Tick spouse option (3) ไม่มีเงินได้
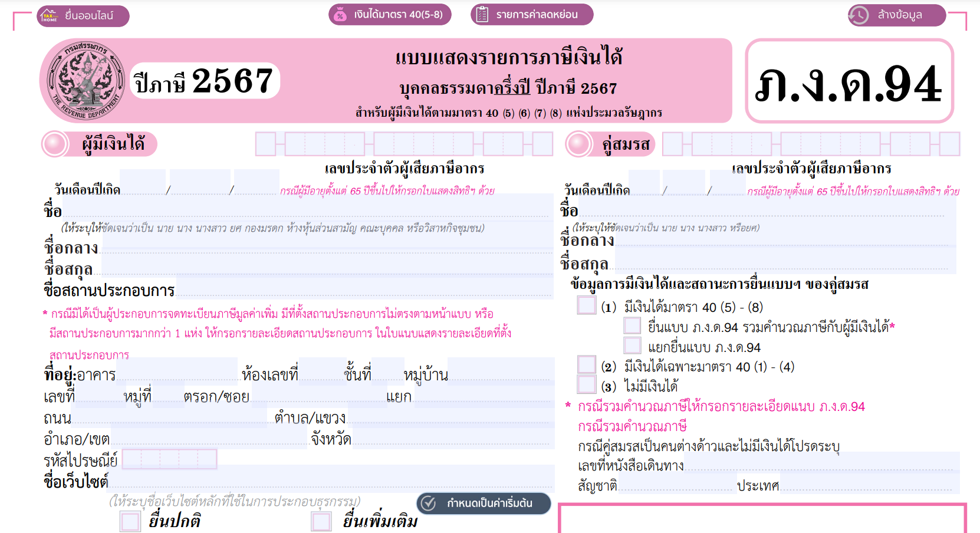The image size is (980, 533). pyautogui.click(x=587, y=384)
